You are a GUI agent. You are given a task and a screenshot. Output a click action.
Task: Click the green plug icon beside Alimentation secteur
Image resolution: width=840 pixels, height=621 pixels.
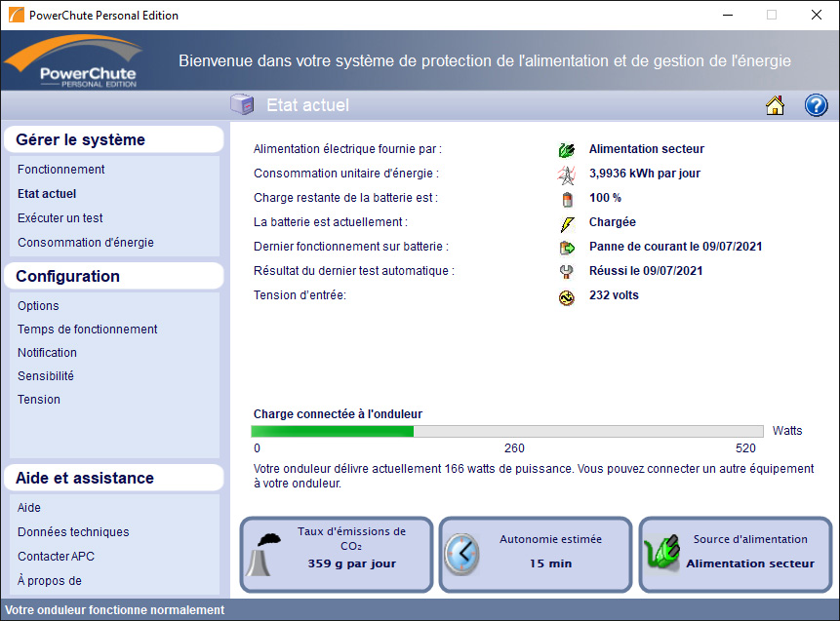(x=566, y=150)
